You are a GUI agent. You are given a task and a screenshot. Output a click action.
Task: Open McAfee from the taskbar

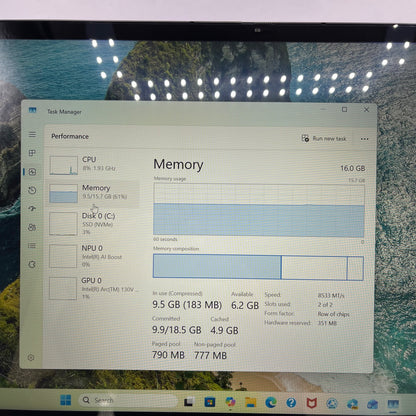[311, 403]
